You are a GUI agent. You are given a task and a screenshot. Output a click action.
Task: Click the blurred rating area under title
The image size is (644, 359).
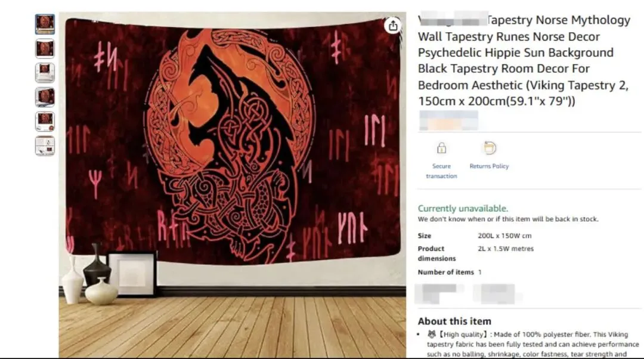tap(448, 121)
